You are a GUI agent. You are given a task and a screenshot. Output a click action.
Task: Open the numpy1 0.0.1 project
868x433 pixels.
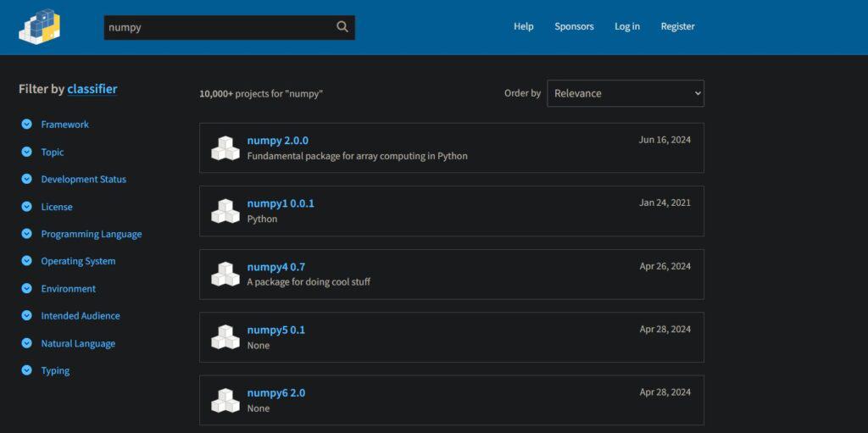click(x=281, y=203)
